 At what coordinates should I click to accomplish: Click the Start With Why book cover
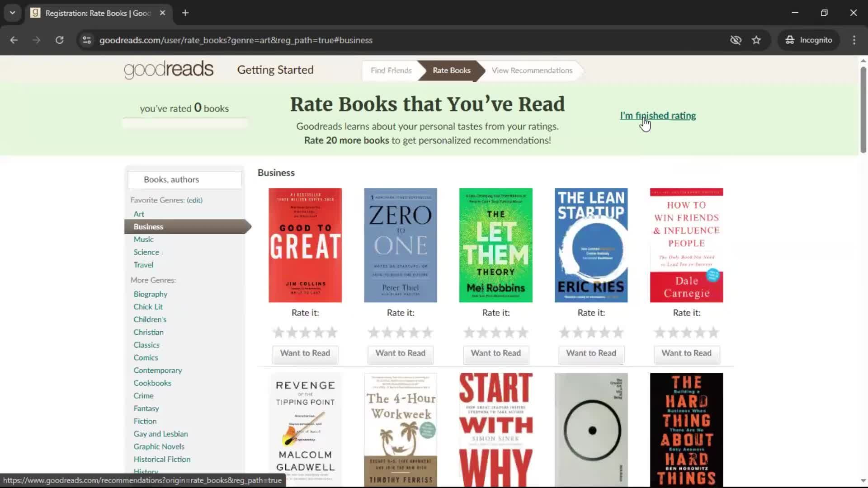tap(496, 430)
